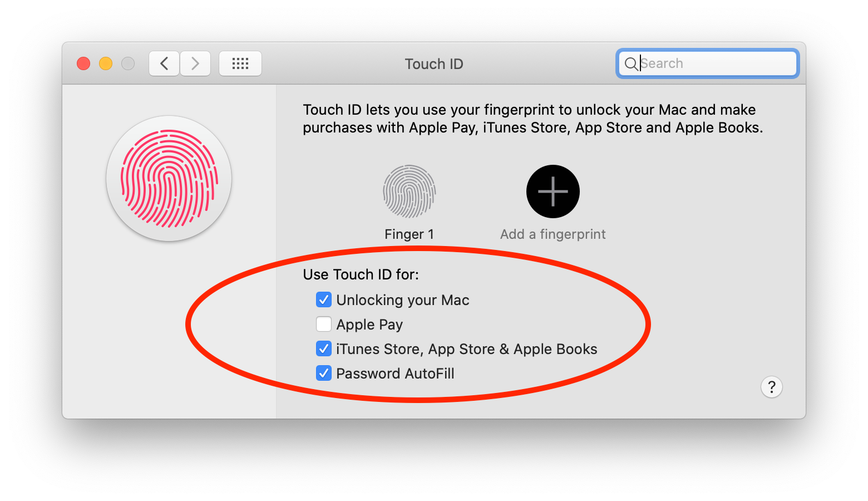The image size is (868, 501).
Task: Click the magnifying glass search icon
Action: [x=631, y=64]
